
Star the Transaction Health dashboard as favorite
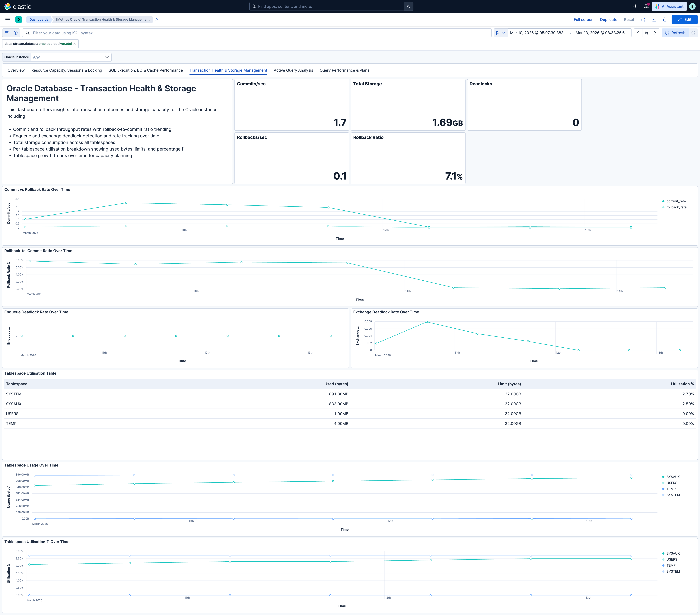(x=156, y=20)
